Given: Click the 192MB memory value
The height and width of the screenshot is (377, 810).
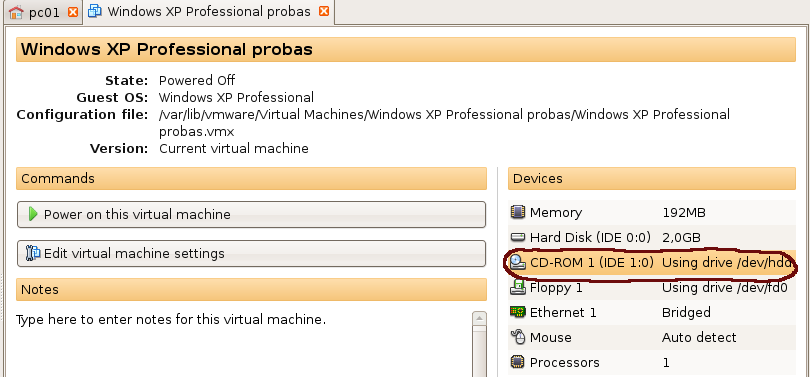Looking at the screenshot, I should coord(684,212).
